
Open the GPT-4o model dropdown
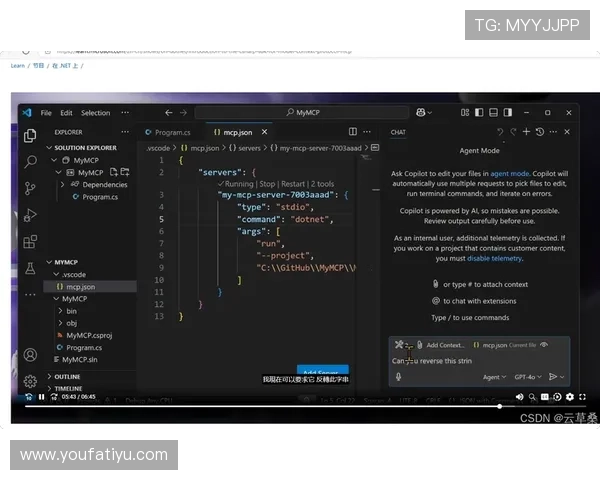[x=528, y=377]
